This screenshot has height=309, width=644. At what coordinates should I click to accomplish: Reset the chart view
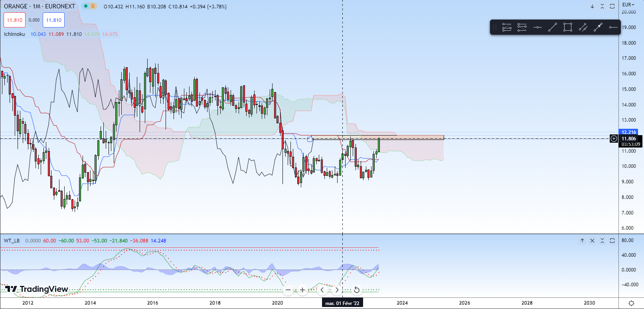357,290
